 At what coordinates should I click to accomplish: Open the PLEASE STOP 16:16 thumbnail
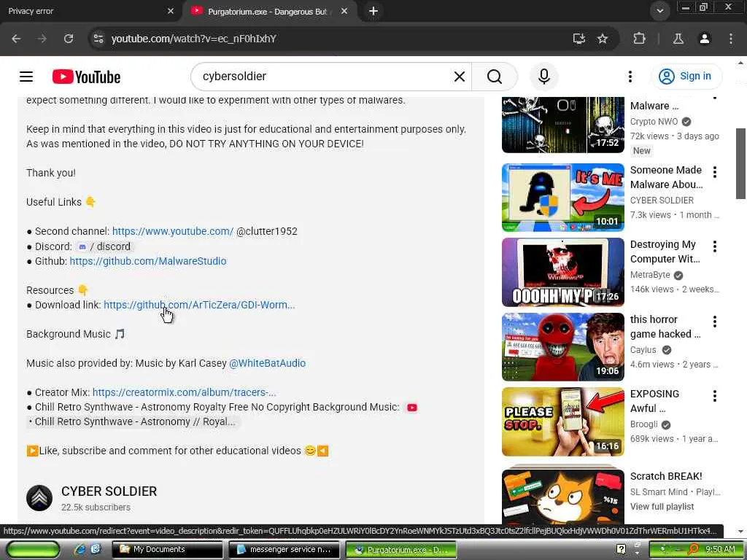(563, 421)
